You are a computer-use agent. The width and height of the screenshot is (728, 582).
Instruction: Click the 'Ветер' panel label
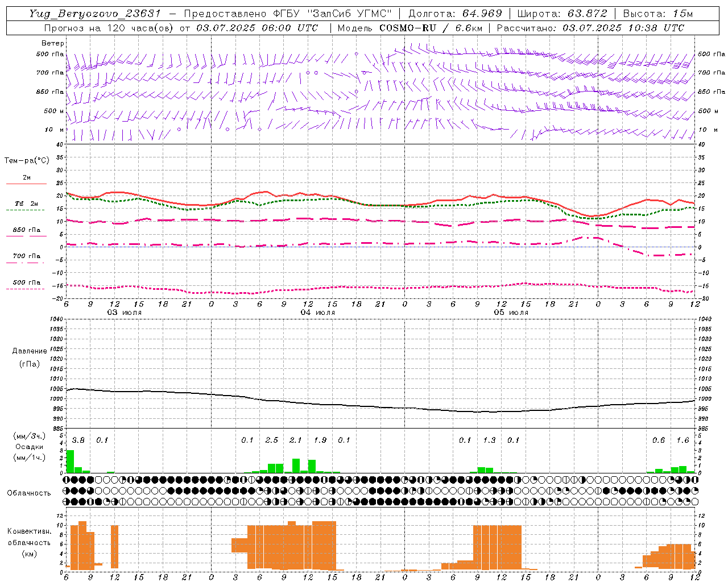click(x=53, y=43)
